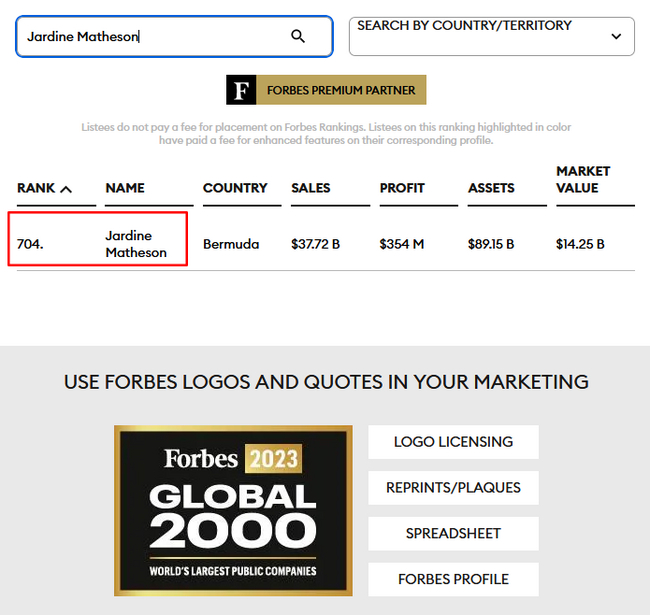Toggle the Rank sort arrow icon

66,189
